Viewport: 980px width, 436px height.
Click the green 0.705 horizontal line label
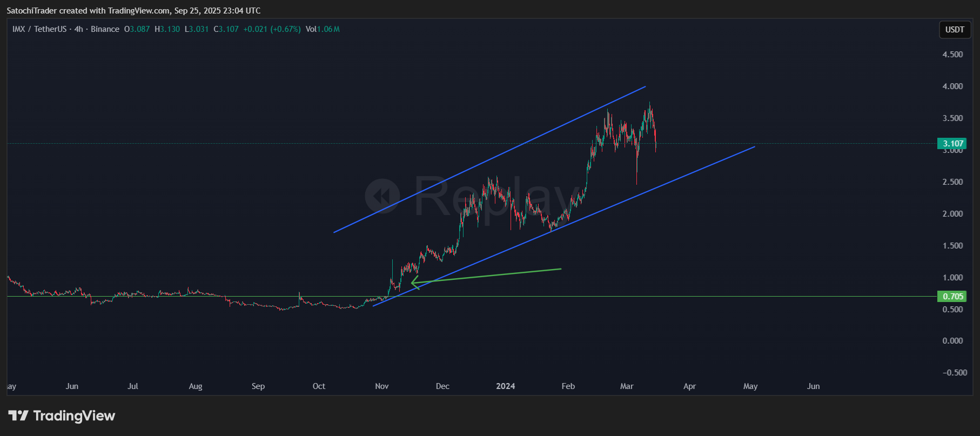click(x=953, y=297)
